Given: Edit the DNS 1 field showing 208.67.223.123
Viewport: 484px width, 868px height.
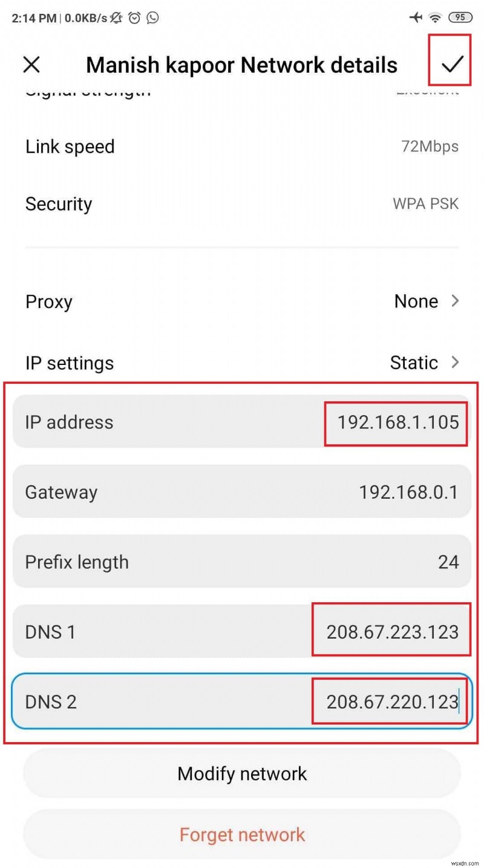Looking at the screenshot, I should (391, 631).
